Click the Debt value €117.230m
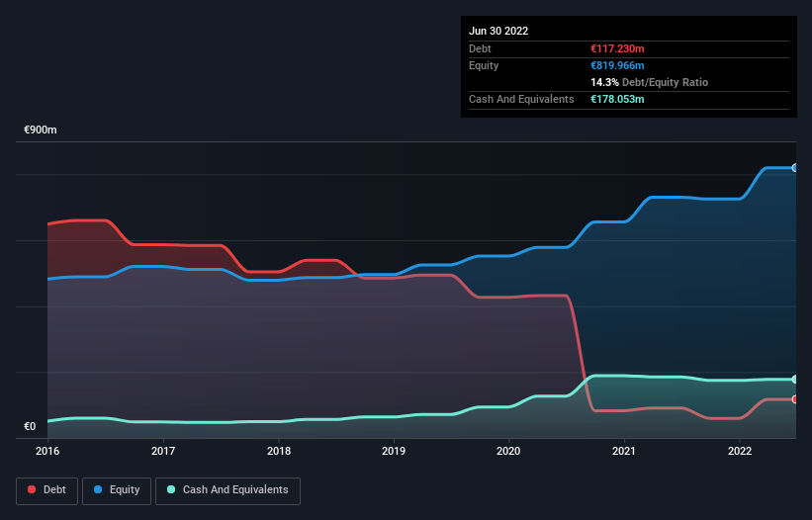 (617, 48)
